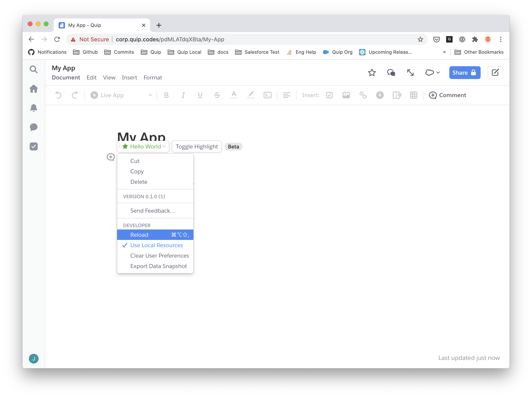Viewport: 532px width, 398px height.
Task: Open Github bookmarks folder
Action: (85, 52)
